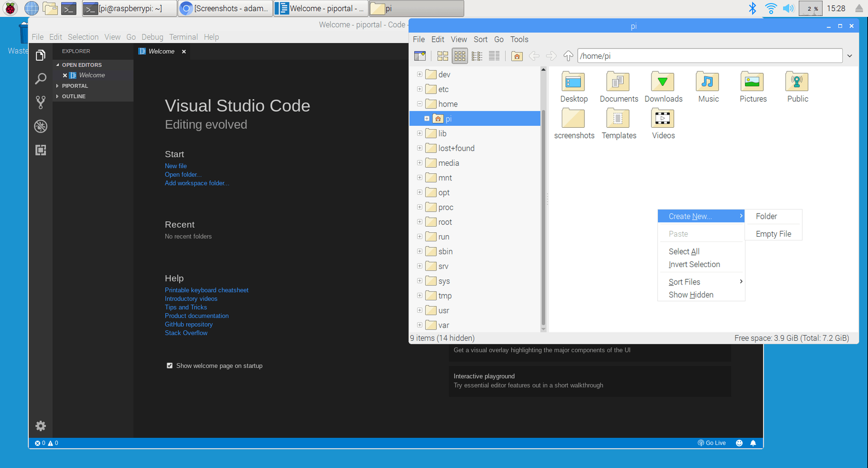Image resolution: width=868 pixels, height=468 pixels.
Task: Enable Show Hidden in the context menu
Action: point(691,294)
